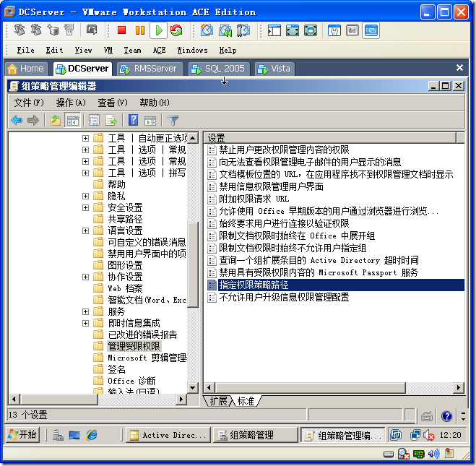Switch to the RMSServer tab
Viewport: 476px width, 466px height.
click(x=150, y=69)
